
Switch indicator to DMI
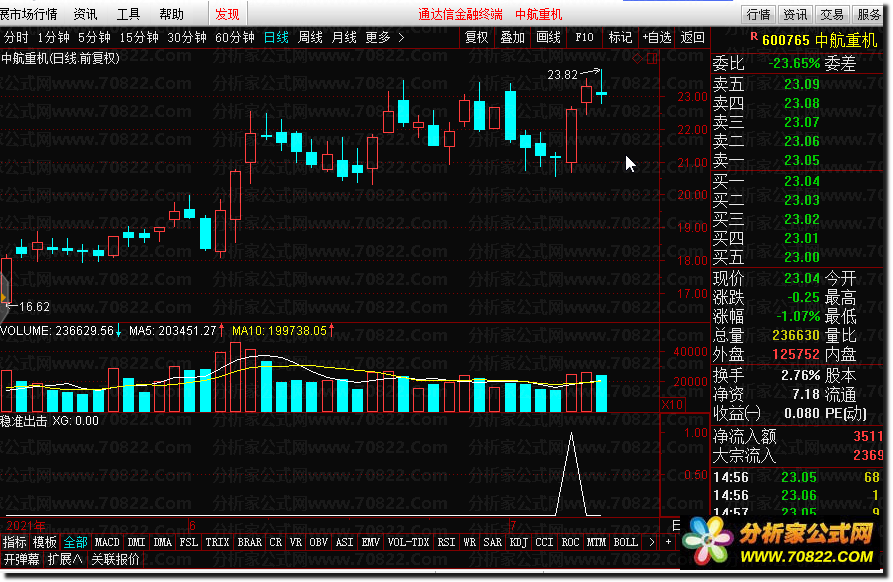point(137,542)
